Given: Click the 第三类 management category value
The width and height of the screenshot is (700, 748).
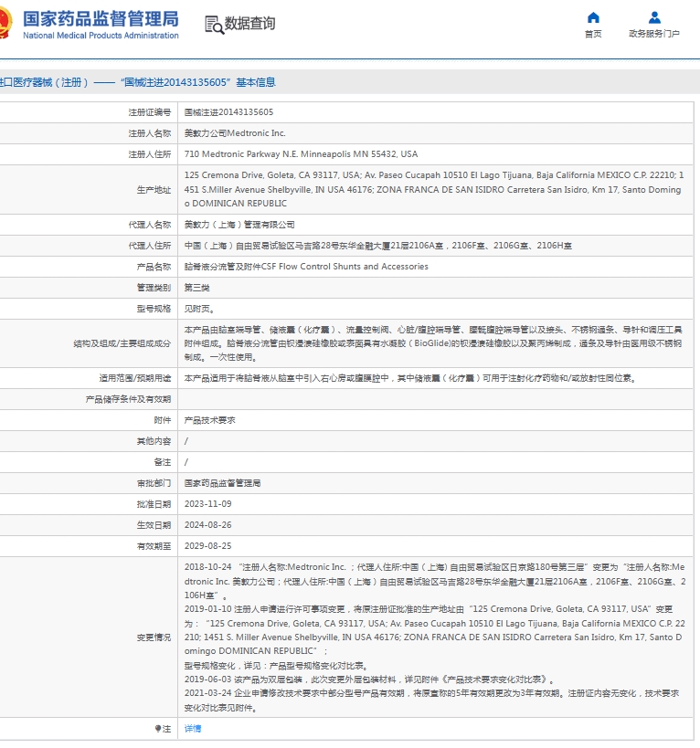Looking at the screenshot, I should (197, 288).
